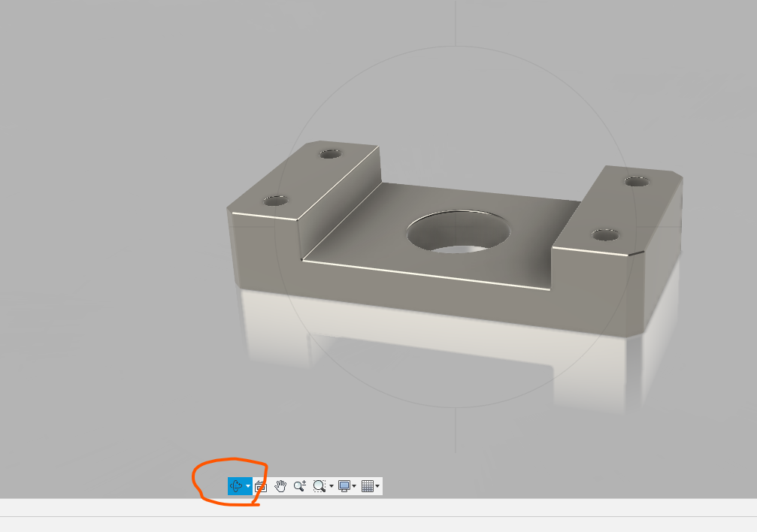The image size is (757, 532).
Task: Activate the Orbit tool in the navigation bar
Action: point(236,485)
